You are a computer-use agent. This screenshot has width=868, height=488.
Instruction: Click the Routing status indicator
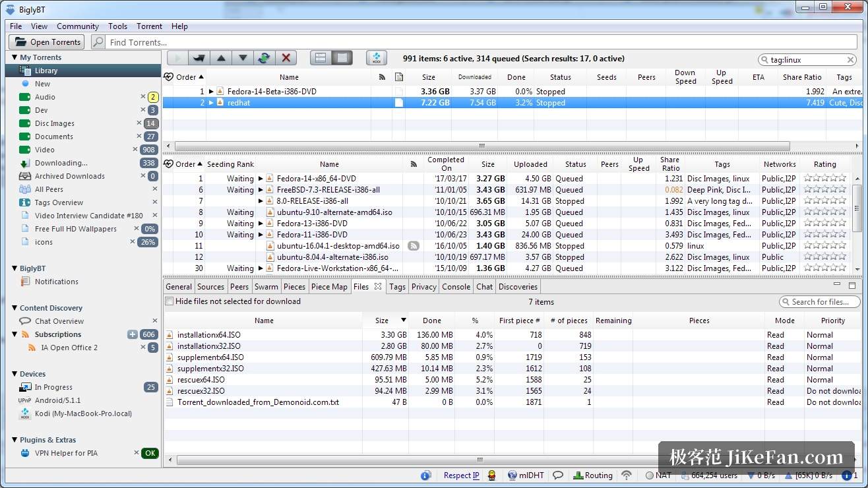tap(594, 475)
